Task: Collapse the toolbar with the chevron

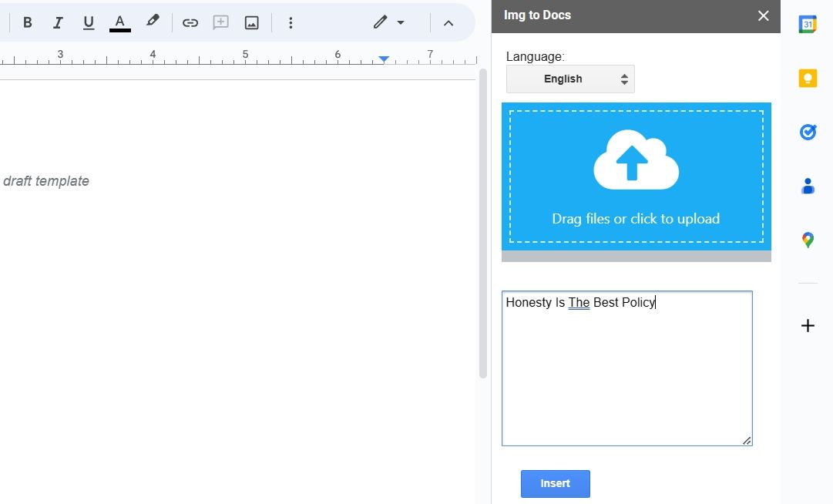Action: pos(448,22)
